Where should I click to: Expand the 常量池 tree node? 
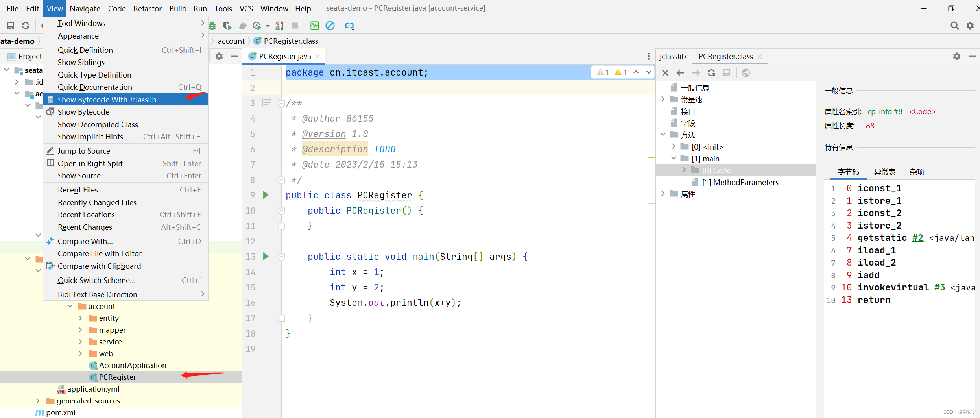(663, 99)
